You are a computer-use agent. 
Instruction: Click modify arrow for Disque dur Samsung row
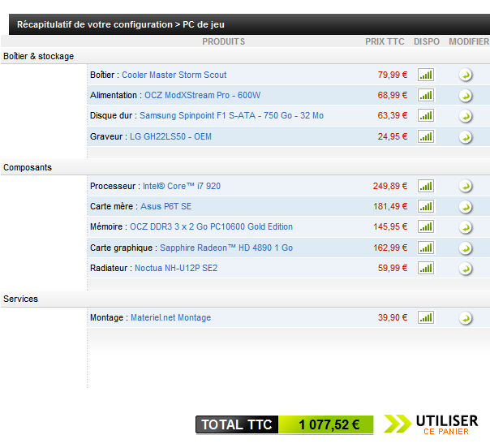466,116
